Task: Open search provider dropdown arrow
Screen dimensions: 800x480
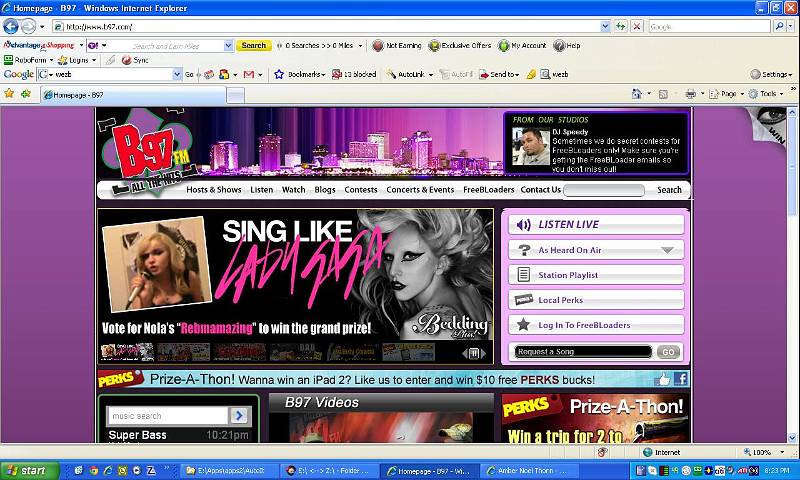Action: 791,26
